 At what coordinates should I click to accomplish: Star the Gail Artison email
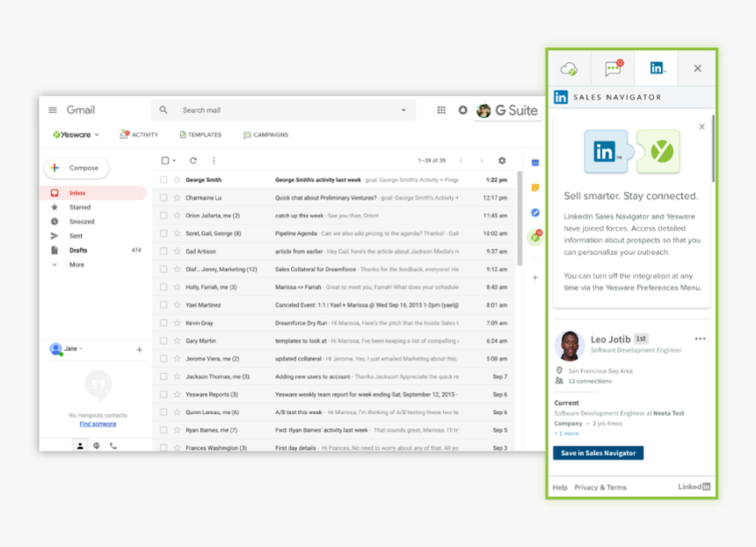point(177,251)
